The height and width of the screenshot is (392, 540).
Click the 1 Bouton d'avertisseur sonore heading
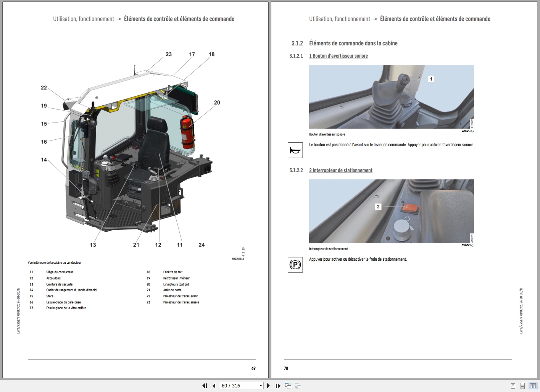(339, 56)
